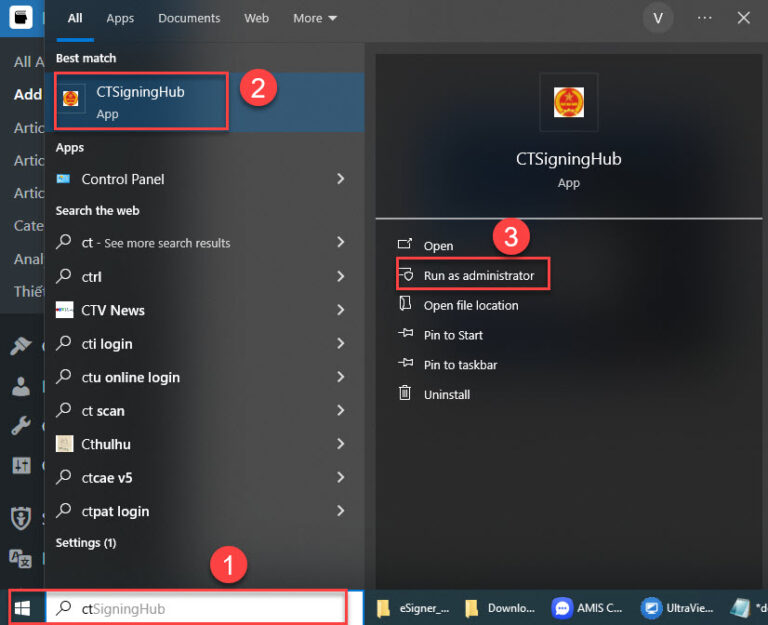Click the sliders settings icon in sidebar

click(21, 465)
